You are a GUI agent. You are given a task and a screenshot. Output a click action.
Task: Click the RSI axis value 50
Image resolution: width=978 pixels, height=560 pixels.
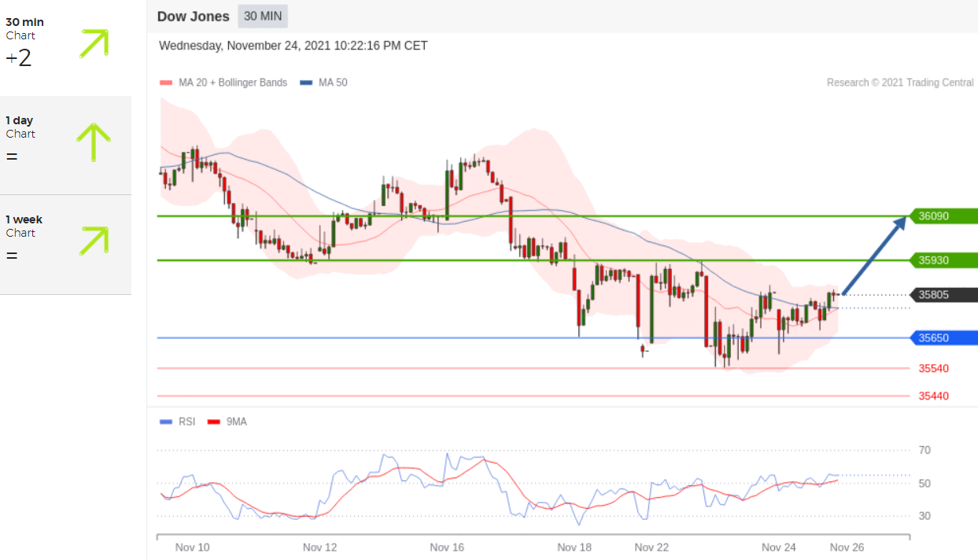click(x=924, y=483)
